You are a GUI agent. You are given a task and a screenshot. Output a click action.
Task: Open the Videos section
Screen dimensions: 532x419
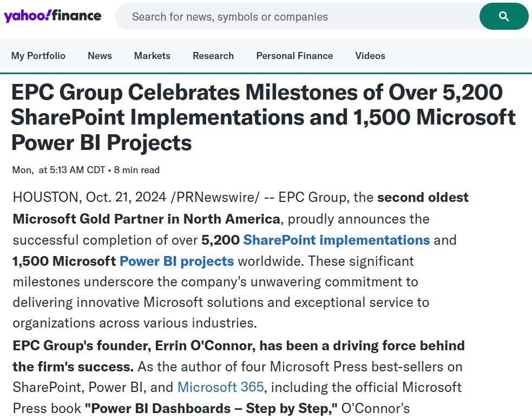(370, 56)
